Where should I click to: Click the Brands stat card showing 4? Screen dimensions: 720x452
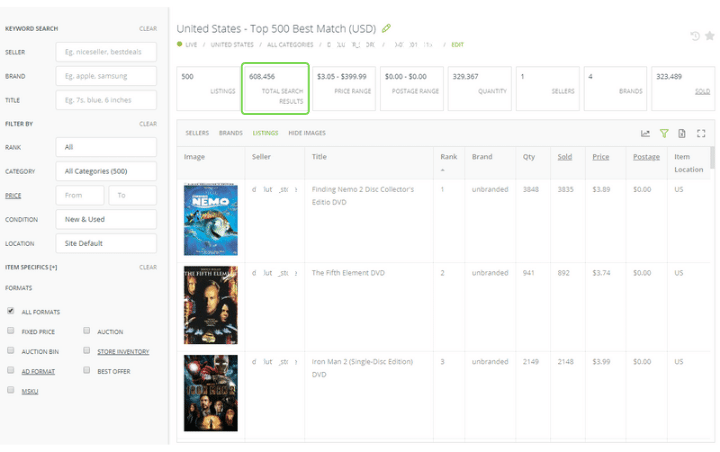(615, 88)
